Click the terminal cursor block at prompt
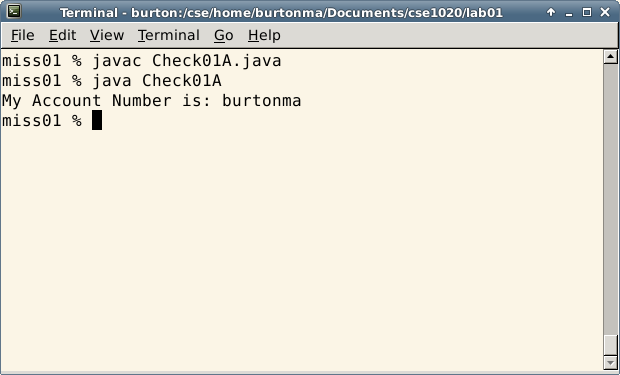620x375 pixels. click(x=97, y=120)
